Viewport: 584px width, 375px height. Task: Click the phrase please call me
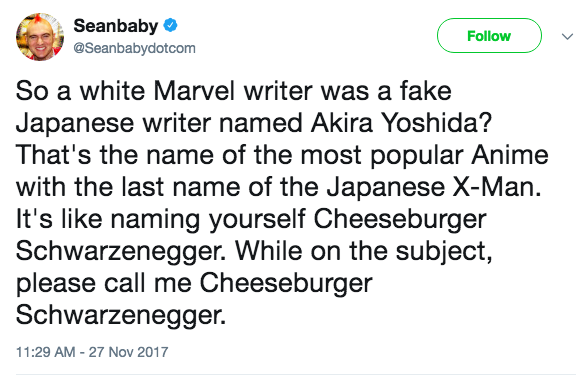pyautogui.click(x=104, y=285)
